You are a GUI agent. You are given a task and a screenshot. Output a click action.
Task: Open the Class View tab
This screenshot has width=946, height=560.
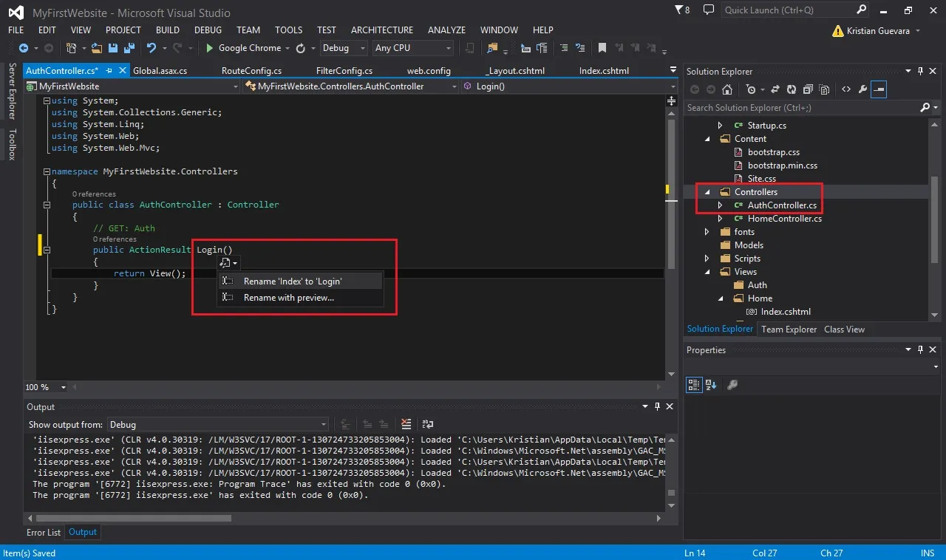coord(844,329)
